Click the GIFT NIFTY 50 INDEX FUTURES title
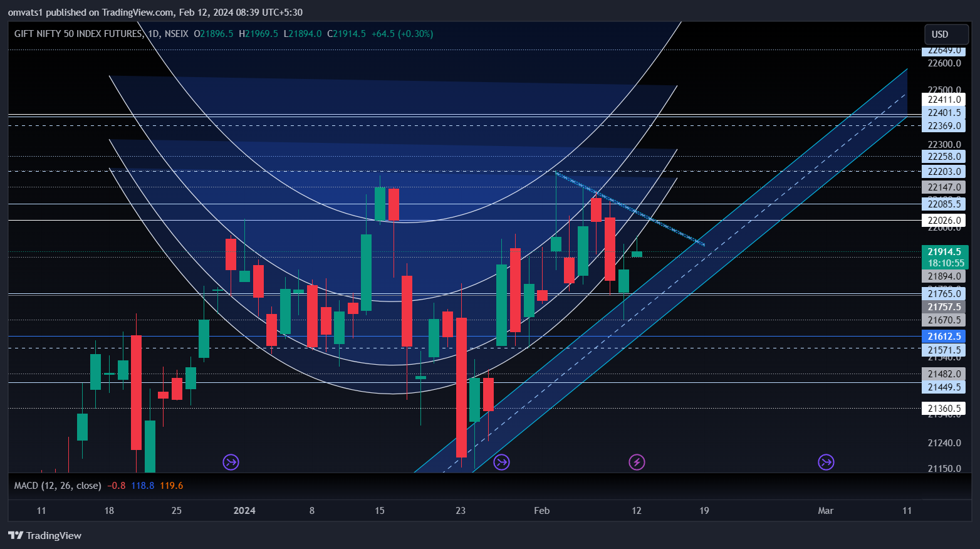This screenshot has width=980, height=549. [x=78, y=34]
